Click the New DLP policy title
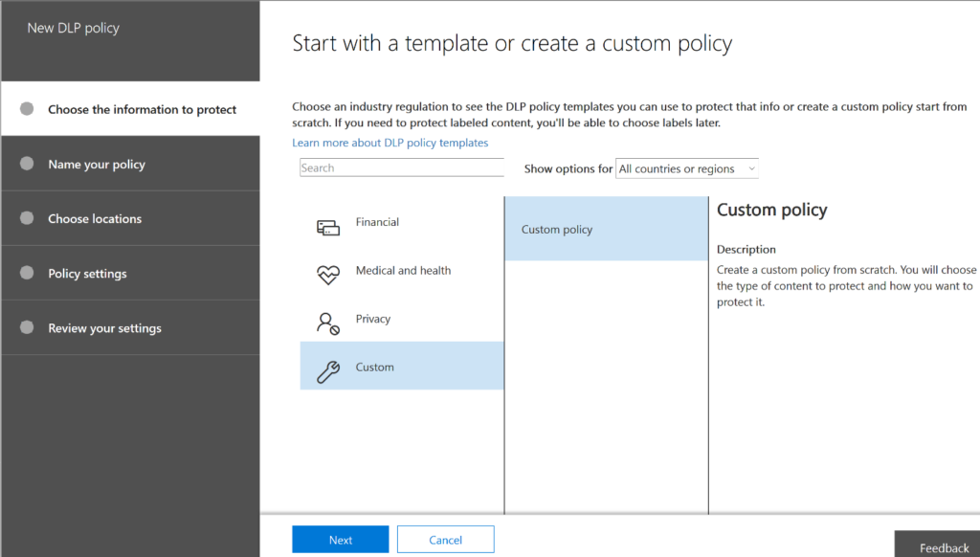This screenshot has height=557, width=980. tap(73, 28)
